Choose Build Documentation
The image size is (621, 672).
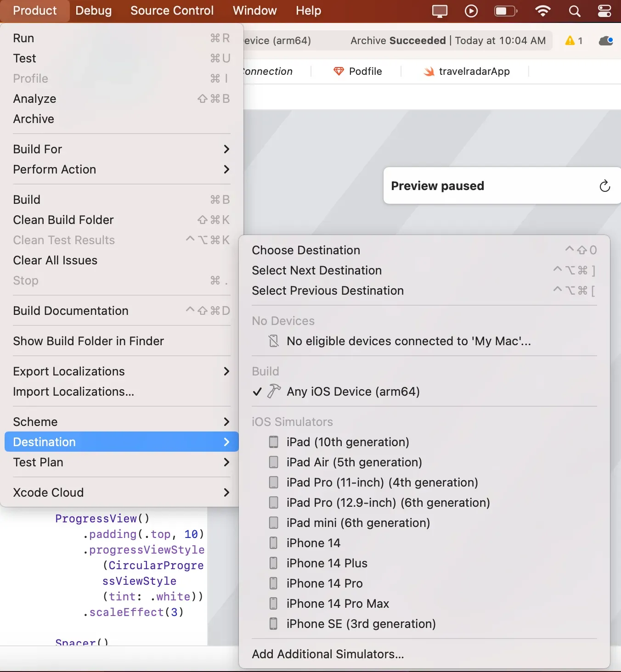point(122,310)
